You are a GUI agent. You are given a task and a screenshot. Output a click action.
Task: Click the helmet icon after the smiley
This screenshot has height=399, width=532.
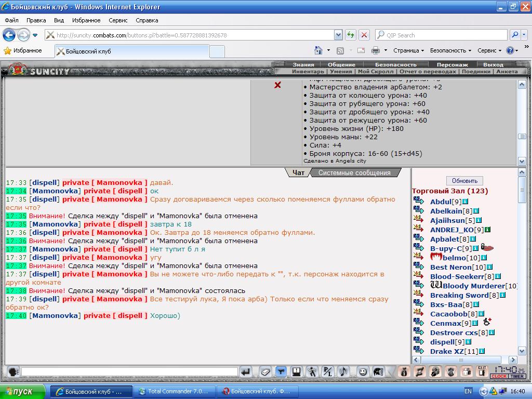[378, 372]
